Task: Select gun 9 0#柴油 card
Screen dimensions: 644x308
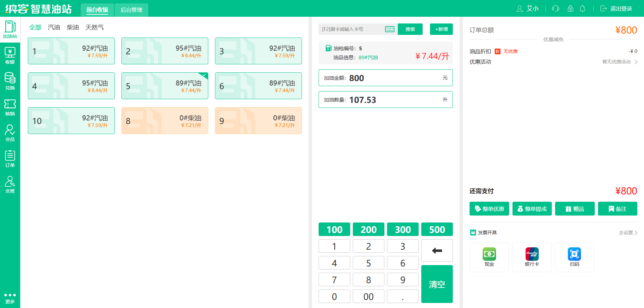Action: pyautogui.click(x=258, y=121)
